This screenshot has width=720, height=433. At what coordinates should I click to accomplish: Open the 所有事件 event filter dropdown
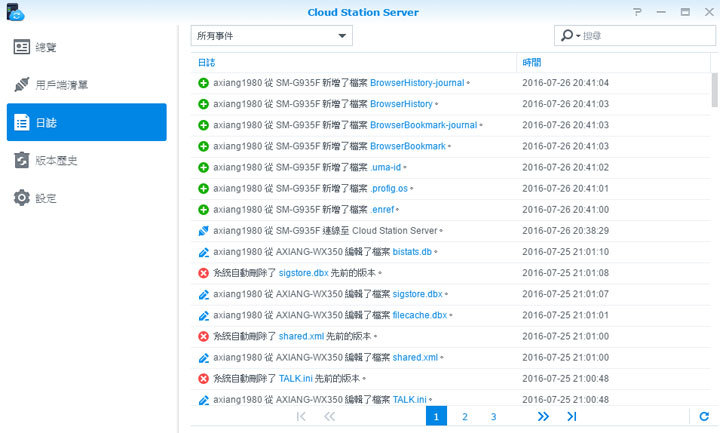tap(271, 35)
